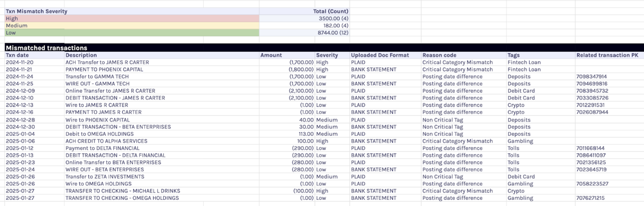The image size is (644, 206).
Task: Select the '(100.00)' amount cell
Action: coord(287,191)
